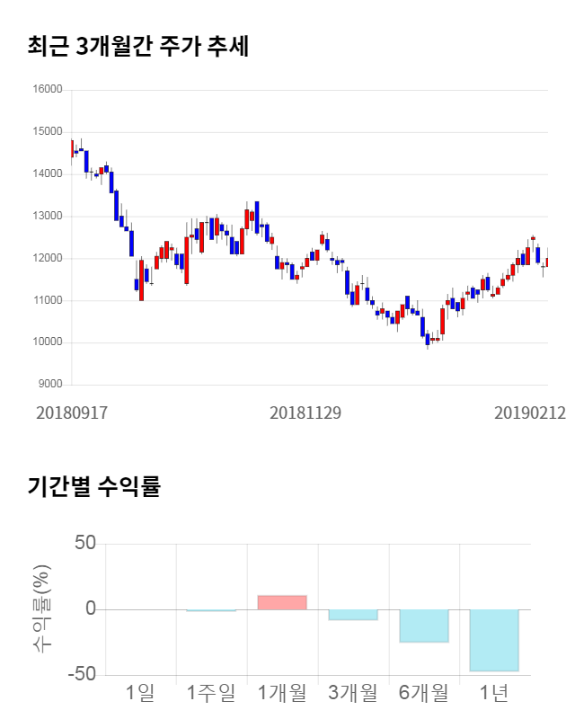Viewport: 575px width, 728px height.
Task: Click the 1년 x-axis label
Action: click(494, 693)
